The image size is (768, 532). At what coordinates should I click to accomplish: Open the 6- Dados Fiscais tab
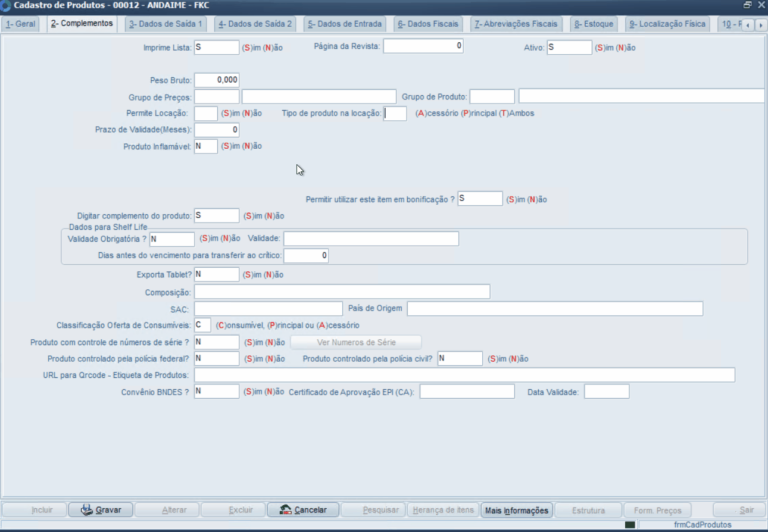point(428,24)
